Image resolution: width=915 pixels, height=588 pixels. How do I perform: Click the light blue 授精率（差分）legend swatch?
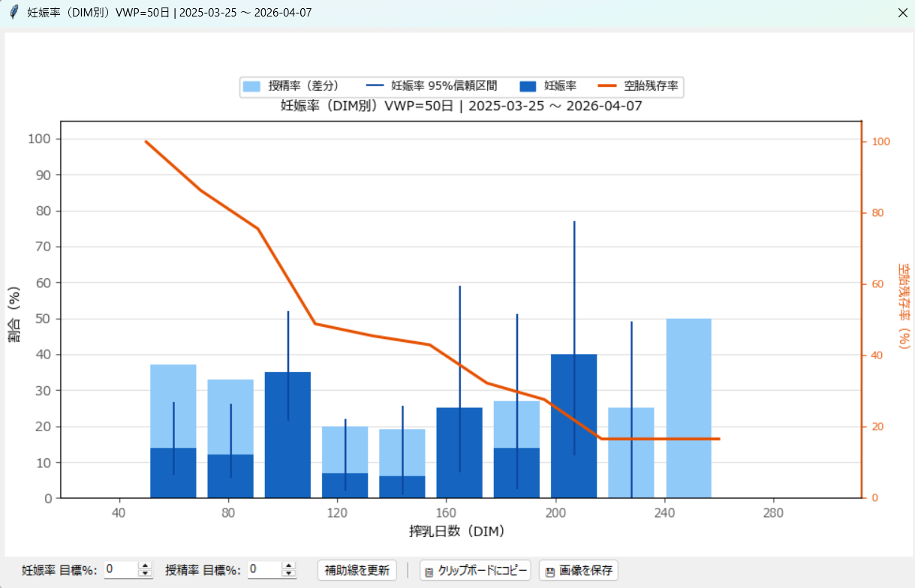tap(252, 86)
